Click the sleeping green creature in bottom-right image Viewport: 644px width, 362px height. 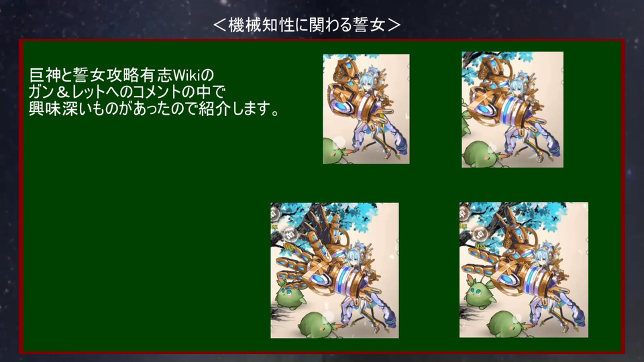pyautogui.click(x=508, y=324)
